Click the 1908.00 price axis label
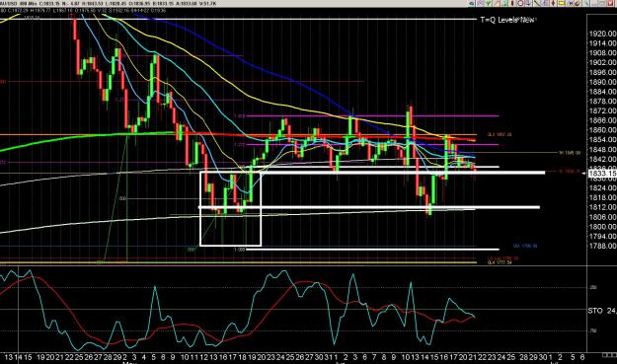 (602, 53)
